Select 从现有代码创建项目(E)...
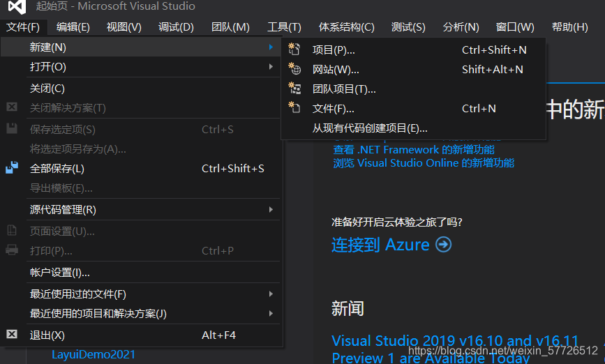 click(x=413, y=128)
